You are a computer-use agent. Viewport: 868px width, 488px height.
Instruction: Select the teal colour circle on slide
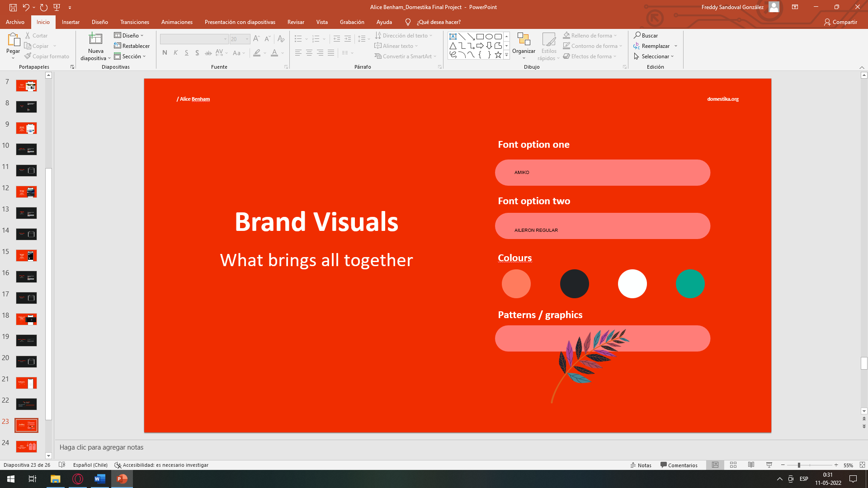tap(690, 284)
